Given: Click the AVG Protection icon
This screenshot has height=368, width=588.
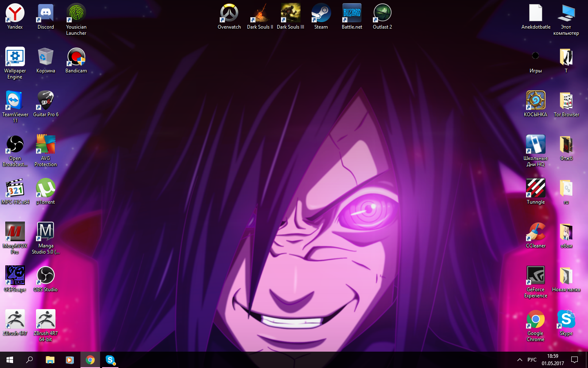Looking at the screenshot, I should (x=46, y=151).
